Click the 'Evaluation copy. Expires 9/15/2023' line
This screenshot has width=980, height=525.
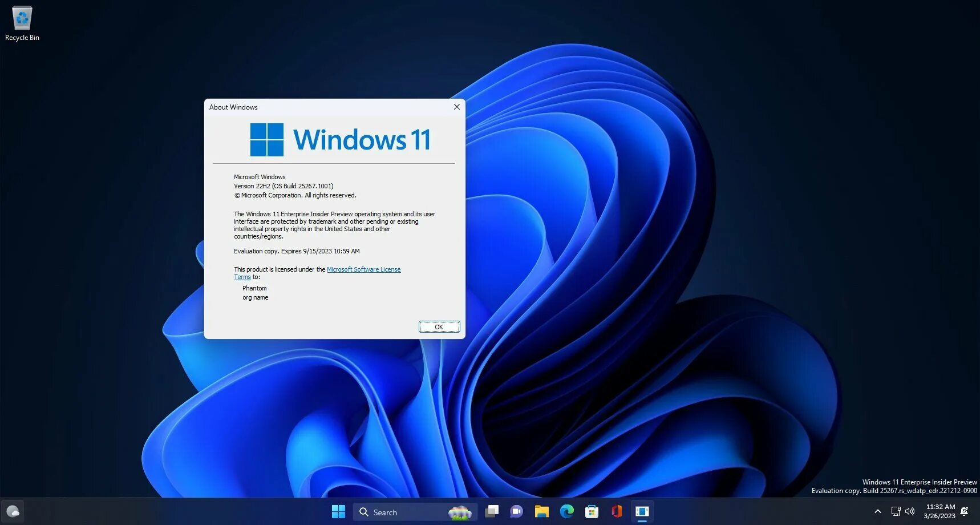click(297, 251)
